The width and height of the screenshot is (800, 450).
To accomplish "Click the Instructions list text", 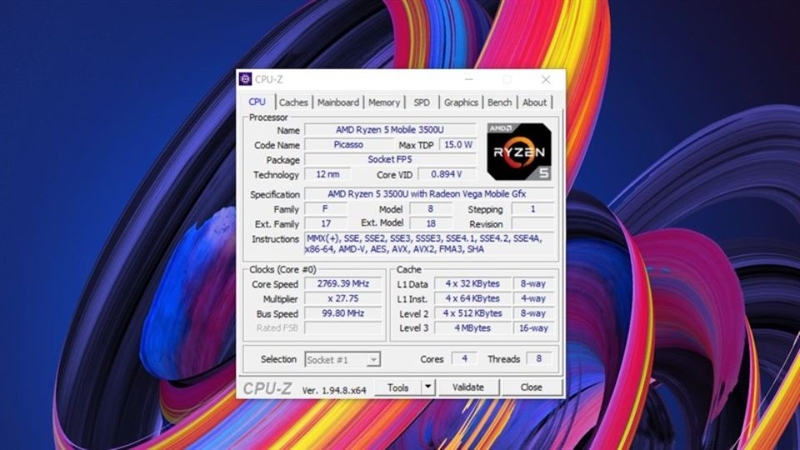I will pos(429,244).
